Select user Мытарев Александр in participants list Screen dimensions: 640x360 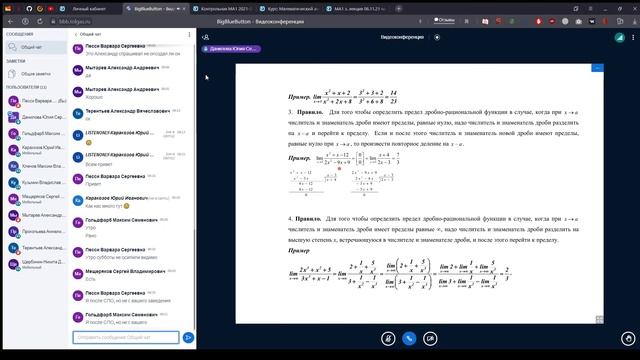37,215
